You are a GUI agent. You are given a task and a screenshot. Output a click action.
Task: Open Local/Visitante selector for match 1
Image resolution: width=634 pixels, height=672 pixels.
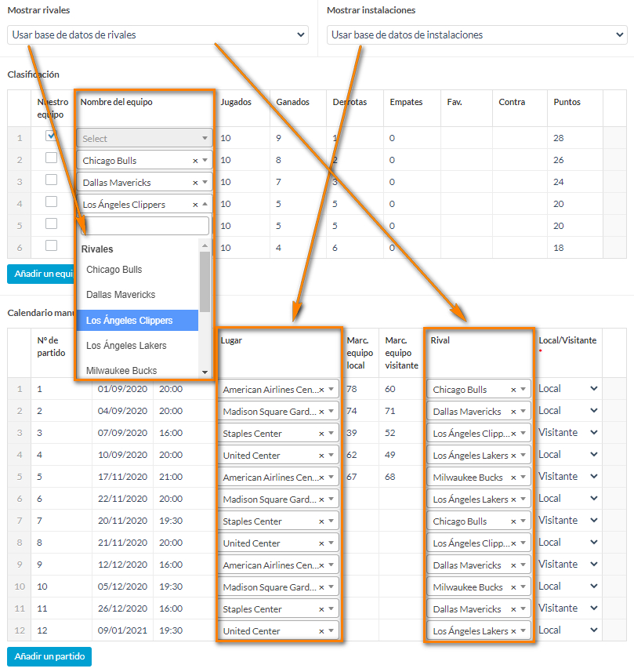tap(568, 389)
